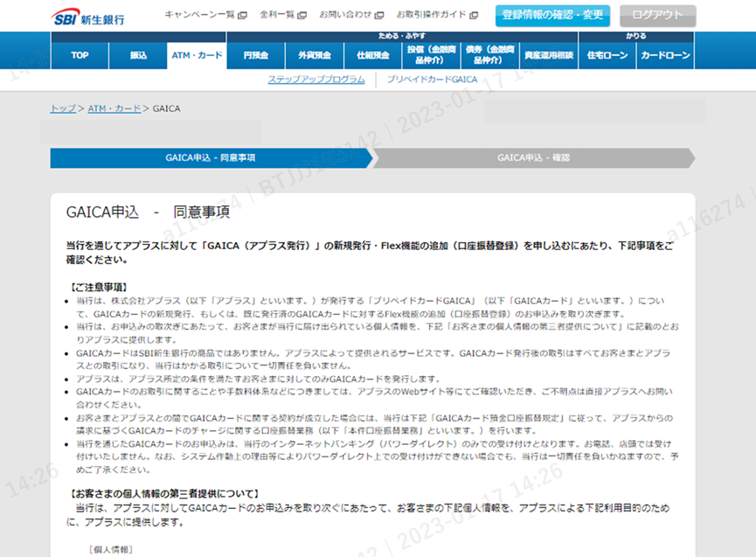The image size is (756, 557).
Task: Click the ［個人情報］ label
Action: tap(110, 550)
